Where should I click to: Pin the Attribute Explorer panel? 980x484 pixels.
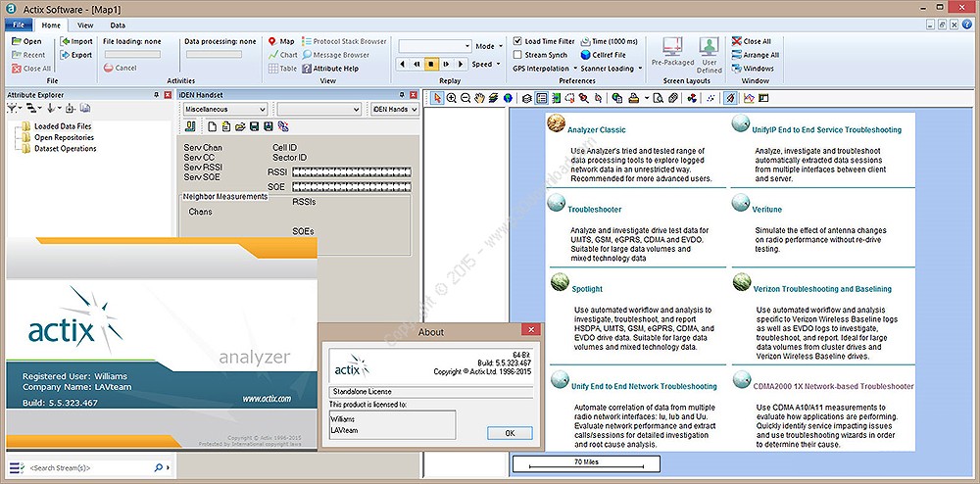click(x=156, y=95)
